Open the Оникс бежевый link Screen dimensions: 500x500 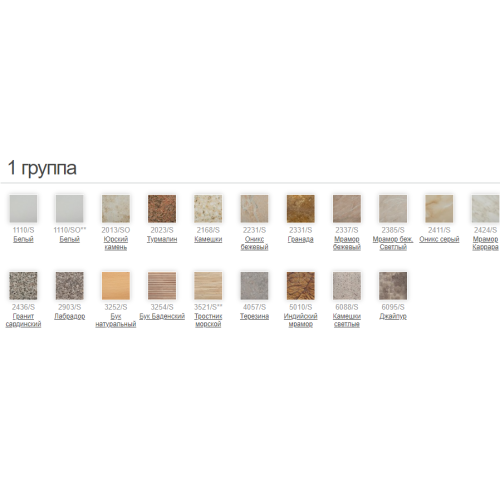254,243
